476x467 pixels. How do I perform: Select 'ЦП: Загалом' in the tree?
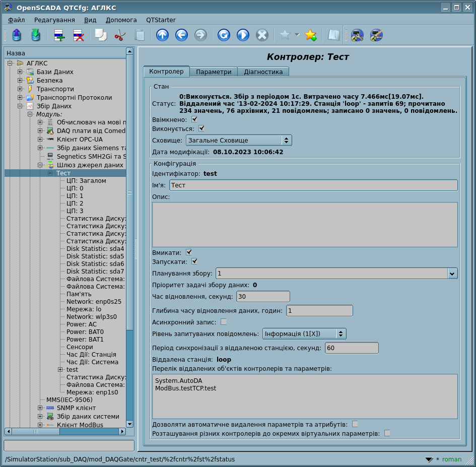click(86, 180)
